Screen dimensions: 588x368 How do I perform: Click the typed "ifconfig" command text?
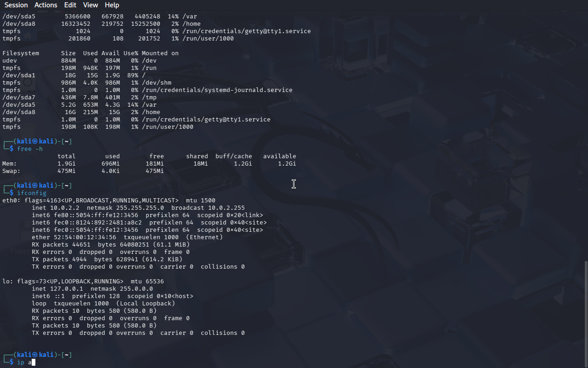[32, 193]
